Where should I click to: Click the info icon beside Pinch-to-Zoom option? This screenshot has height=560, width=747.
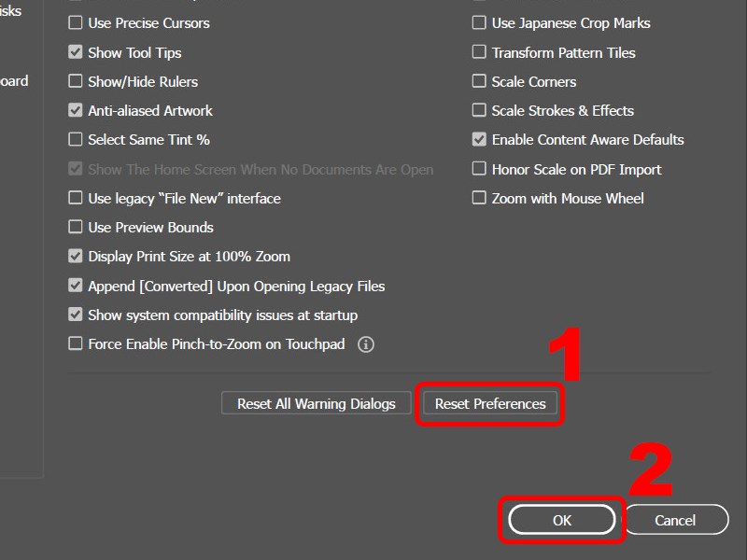pyautogui.click(x=366, y=344)
